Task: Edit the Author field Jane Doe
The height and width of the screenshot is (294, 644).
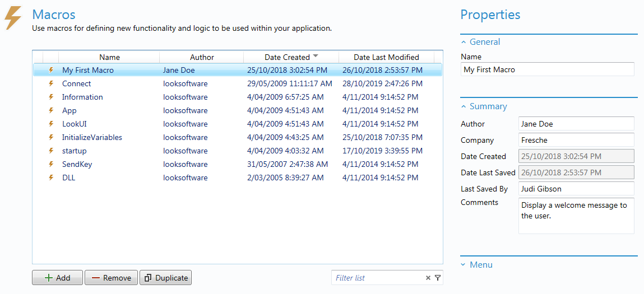Action: pos(576,124)
